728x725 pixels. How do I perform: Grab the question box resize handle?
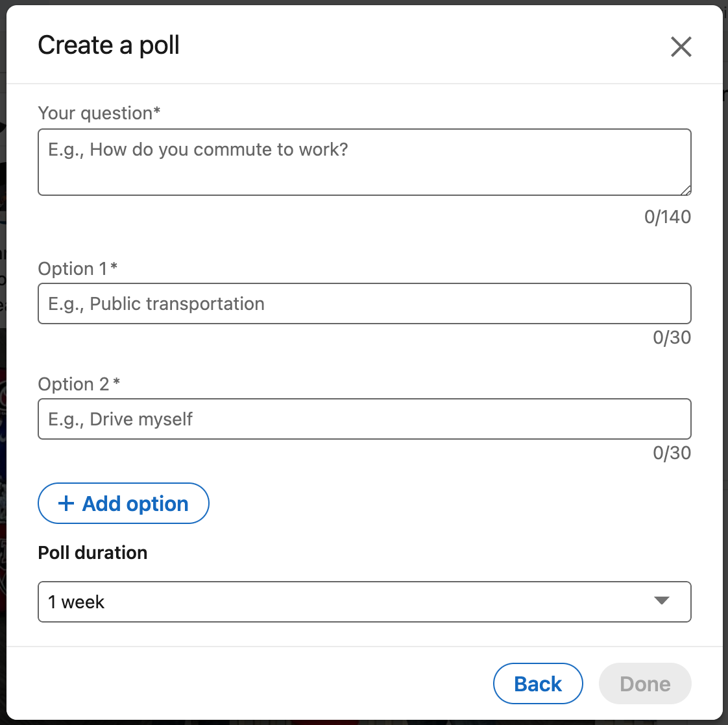[686, 190]
